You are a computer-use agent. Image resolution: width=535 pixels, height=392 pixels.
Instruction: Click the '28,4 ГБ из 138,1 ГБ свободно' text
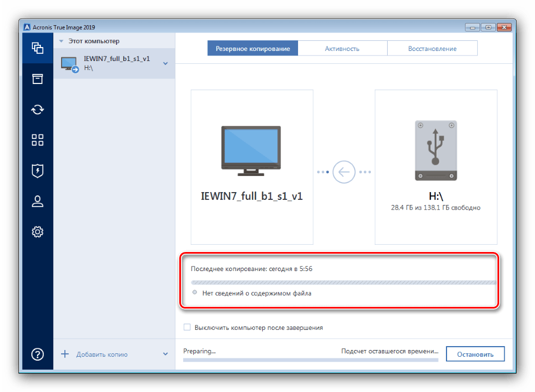[x=436, y=207]
